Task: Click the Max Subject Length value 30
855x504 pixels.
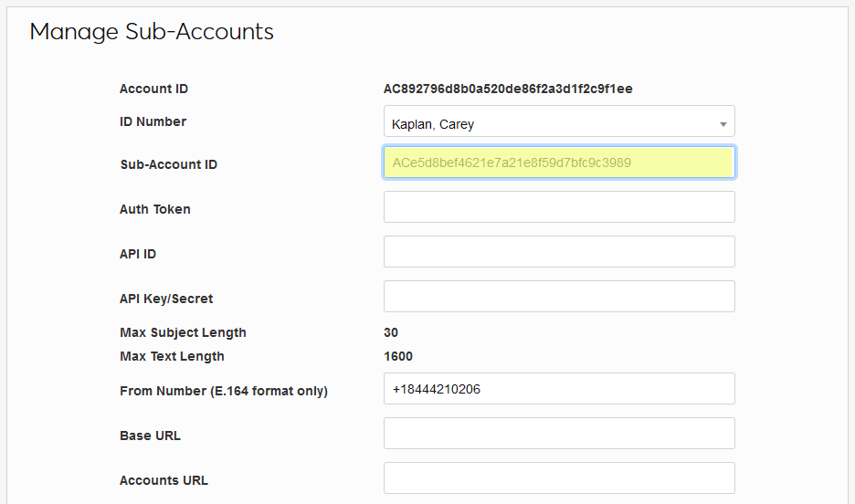Action: (x=391, y=332)
